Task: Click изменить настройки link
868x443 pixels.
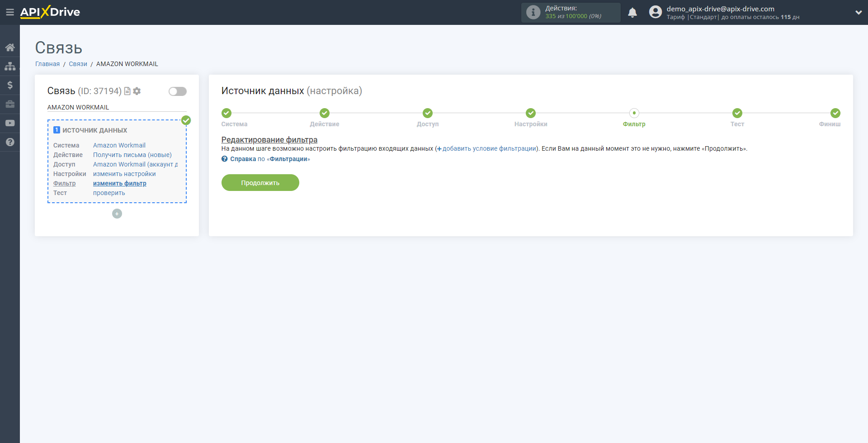Action: point(124,174)
